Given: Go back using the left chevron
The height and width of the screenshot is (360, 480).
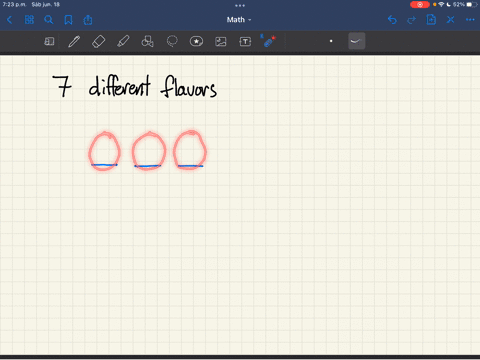Looking at the screenshot, I should pyautogui.click(x=9, y=20).
